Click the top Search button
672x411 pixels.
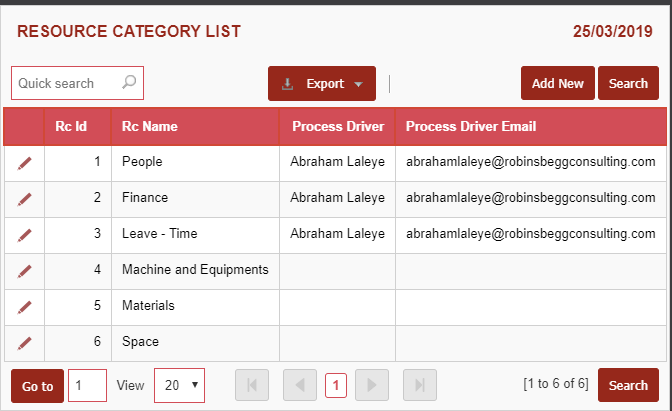pyautogui.click(x=628, y=84)
